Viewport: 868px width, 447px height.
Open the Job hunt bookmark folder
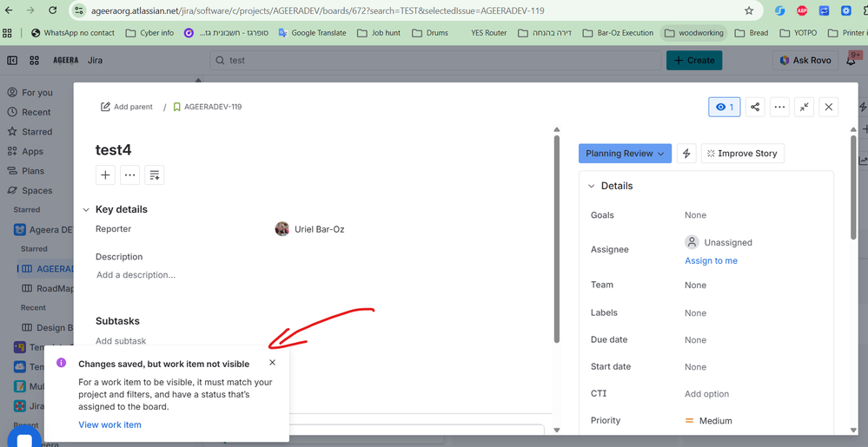379,33
